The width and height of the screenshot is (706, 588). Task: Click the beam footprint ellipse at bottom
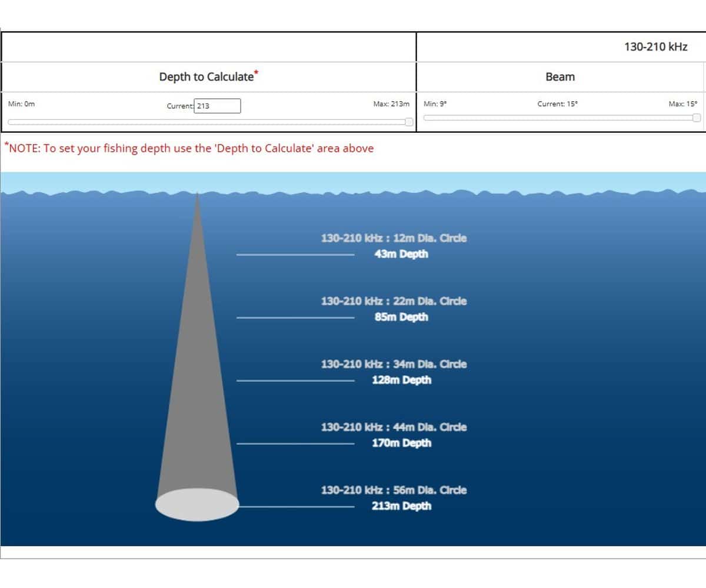pos(197,505)
